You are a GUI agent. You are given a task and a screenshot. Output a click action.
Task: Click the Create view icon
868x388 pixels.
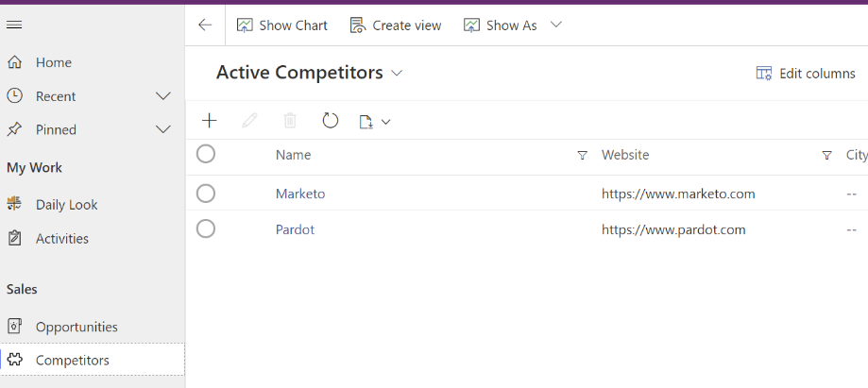coord(358,25)
